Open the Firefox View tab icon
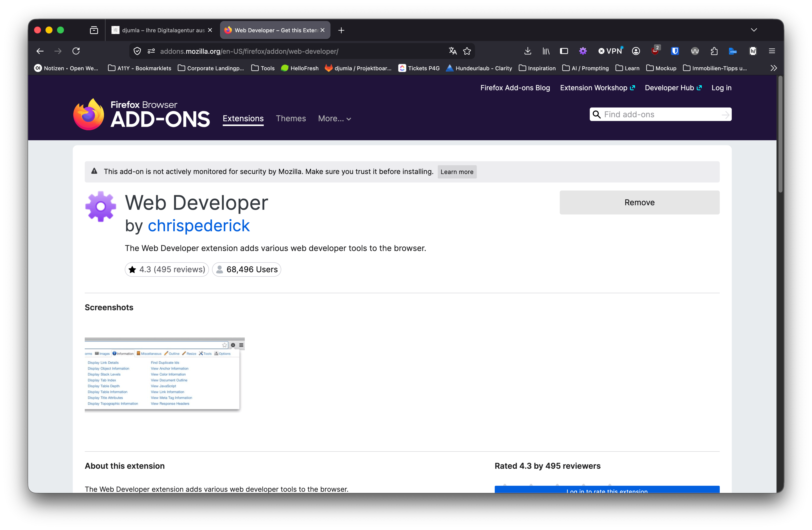 tap(94, 30)
